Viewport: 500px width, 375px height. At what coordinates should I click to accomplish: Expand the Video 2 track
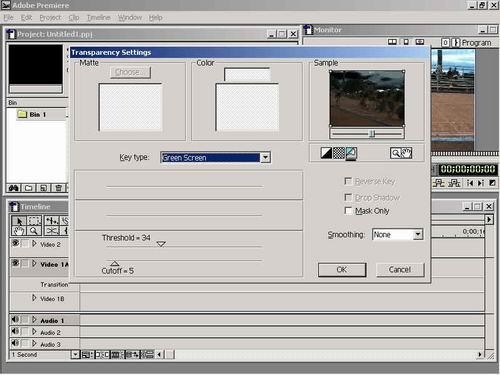(34, 244)
